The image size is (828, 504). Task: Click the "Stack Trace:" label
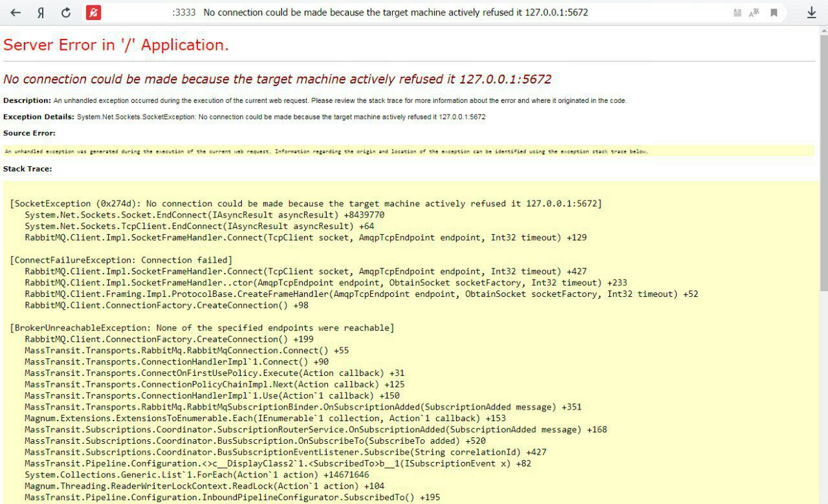point(27,169)
